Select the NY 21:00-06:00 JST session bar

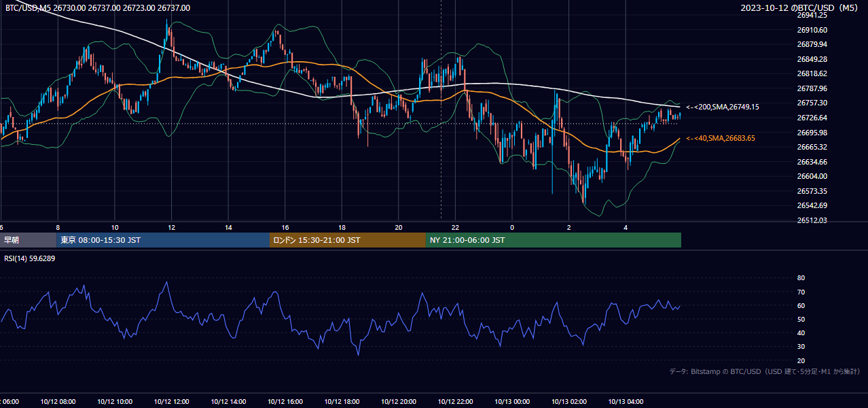pos(554,240)
